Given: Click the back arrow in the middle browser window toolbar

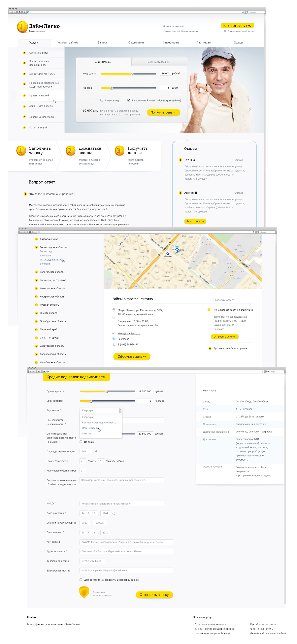Looking at the screenshot, I should pyautogui.click(x=21, y=232).
